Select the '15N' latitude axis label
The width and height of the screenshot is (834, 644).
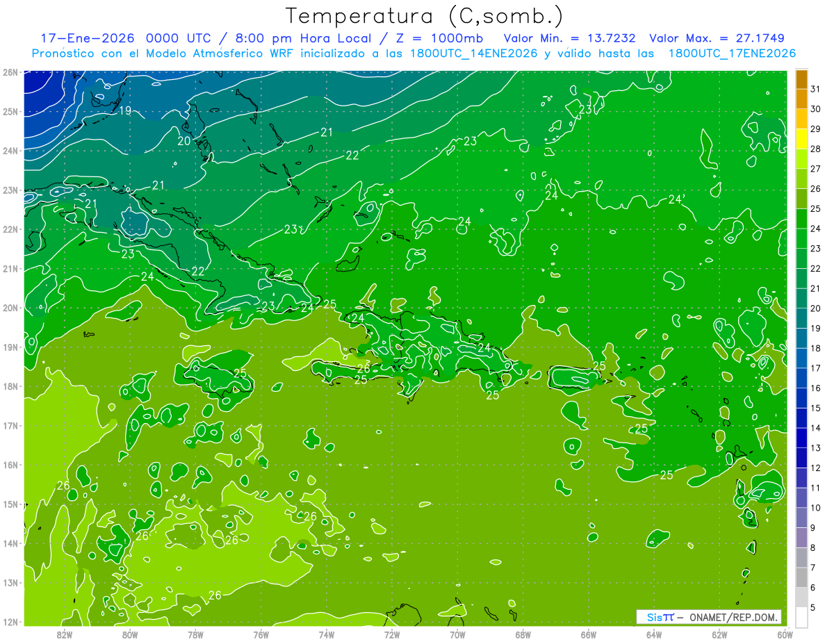10,504
